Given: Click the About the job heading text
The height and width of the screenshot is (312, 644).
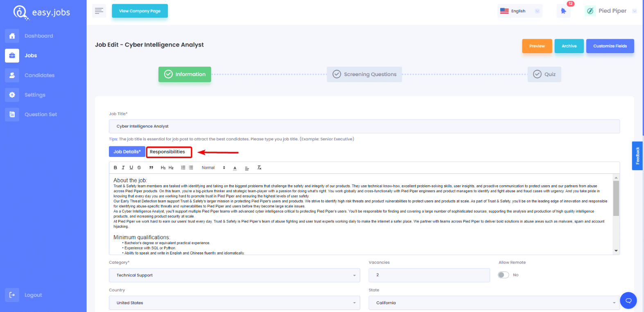Looking at the screenshot, I should coord(130,180).
